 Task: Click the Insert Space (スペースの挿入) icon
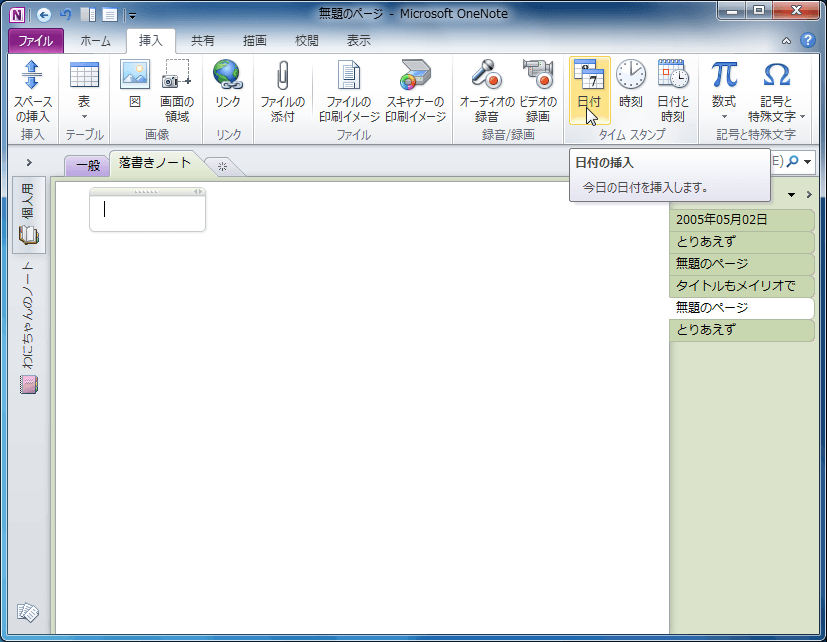(x=32, y=92)
